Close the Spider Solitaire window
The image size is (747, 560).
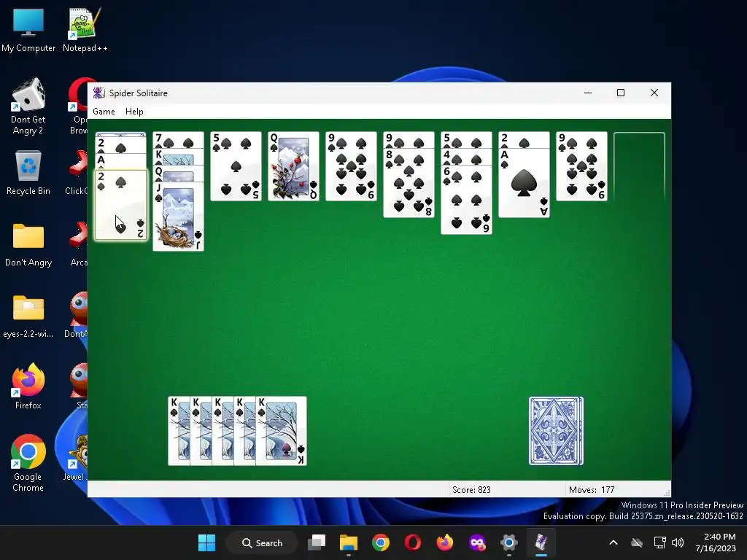pos(654,93)
